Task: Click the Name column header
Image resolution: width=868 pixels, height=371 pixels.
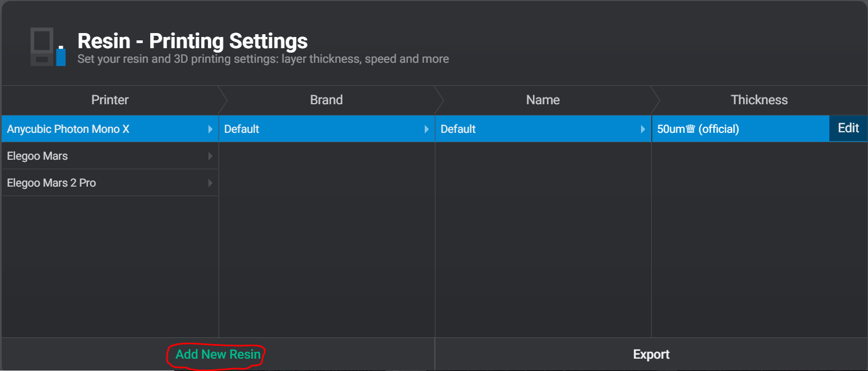Action: pyautogui.click(x=542, y=100)
